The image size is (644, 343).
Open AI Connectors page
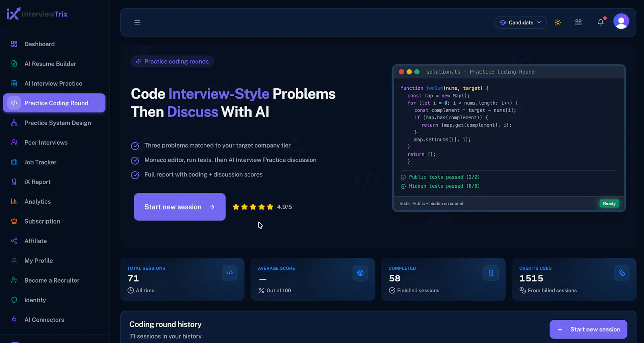[54, 320]
